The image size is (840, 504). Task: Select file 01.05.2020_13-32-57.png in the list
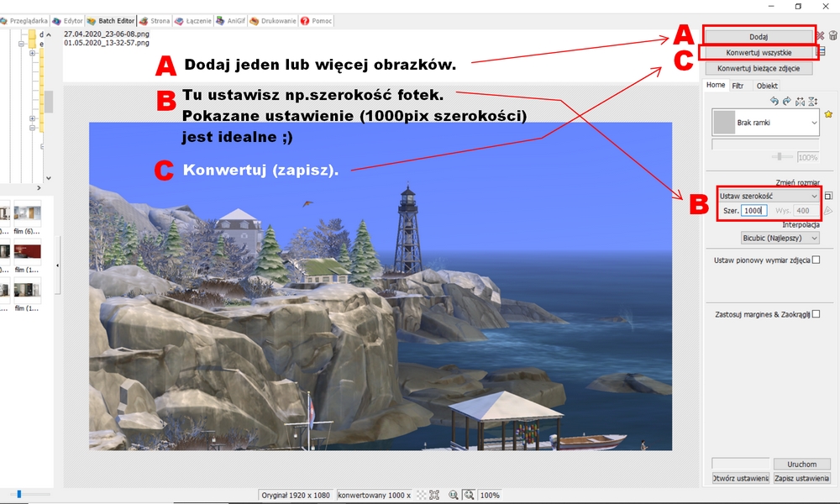pos(107,42)
